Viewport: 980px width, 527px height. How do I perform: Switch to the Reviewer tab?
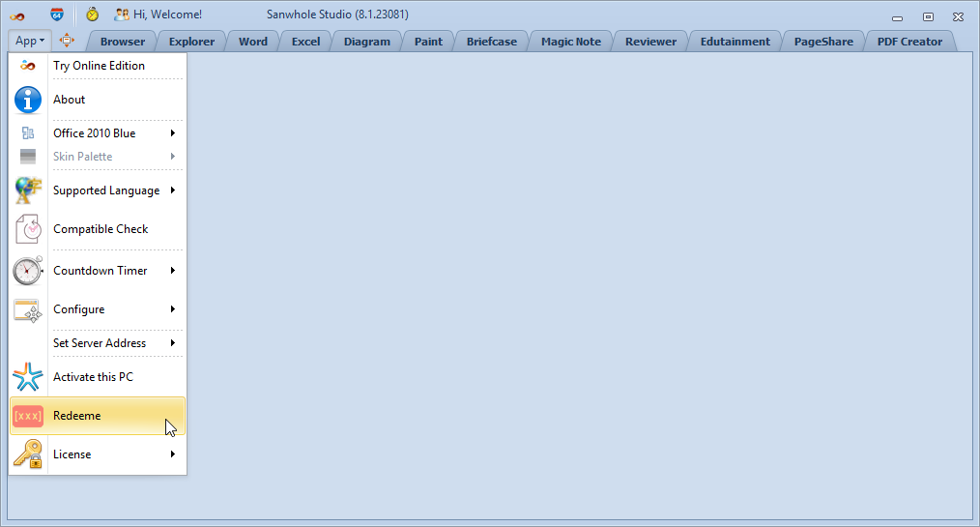pos(650,42)
